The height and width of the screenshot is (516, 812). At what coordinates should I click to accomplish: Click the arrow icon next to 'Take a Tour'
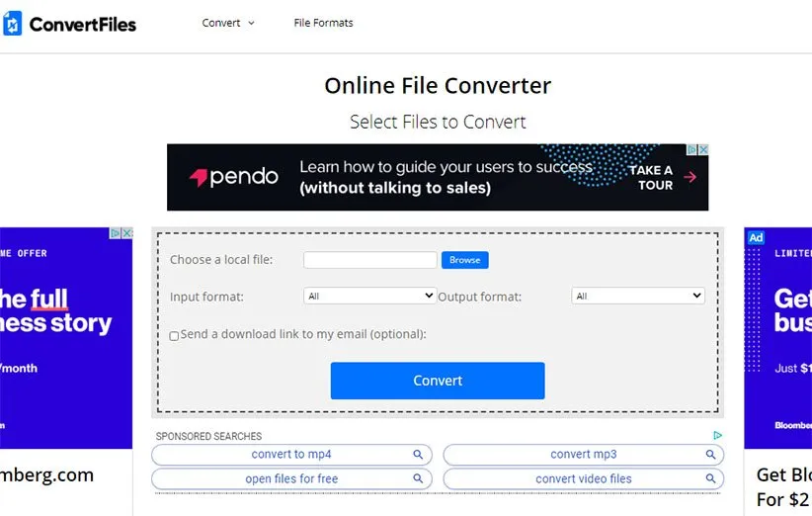(690, 177)
